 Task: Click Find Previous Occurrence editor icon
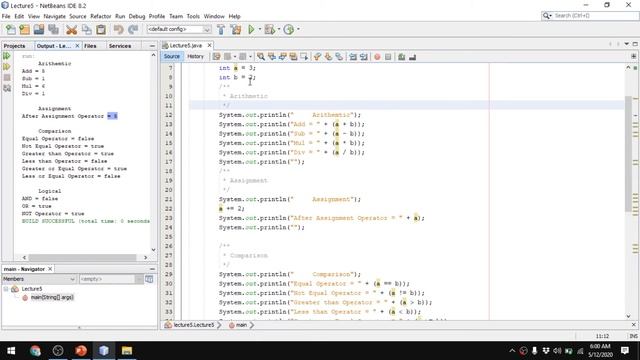pos(271,57)
